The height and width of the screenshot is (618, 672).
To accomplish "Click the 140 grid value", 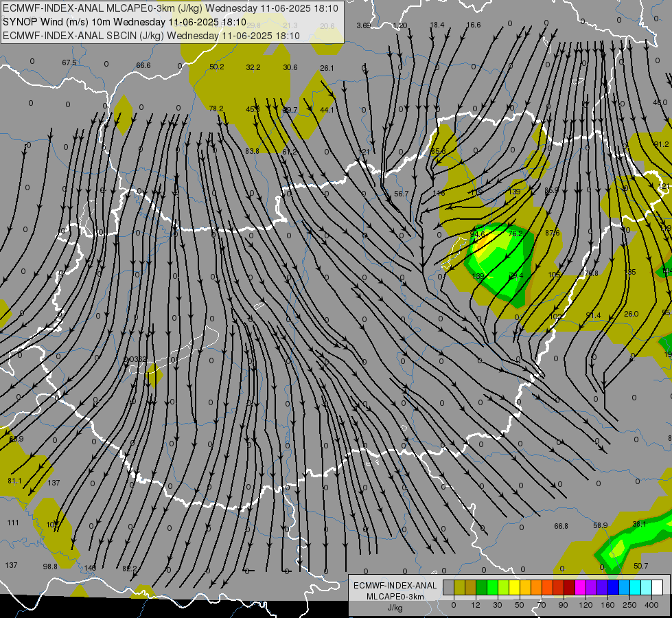I will pos(90,568).
